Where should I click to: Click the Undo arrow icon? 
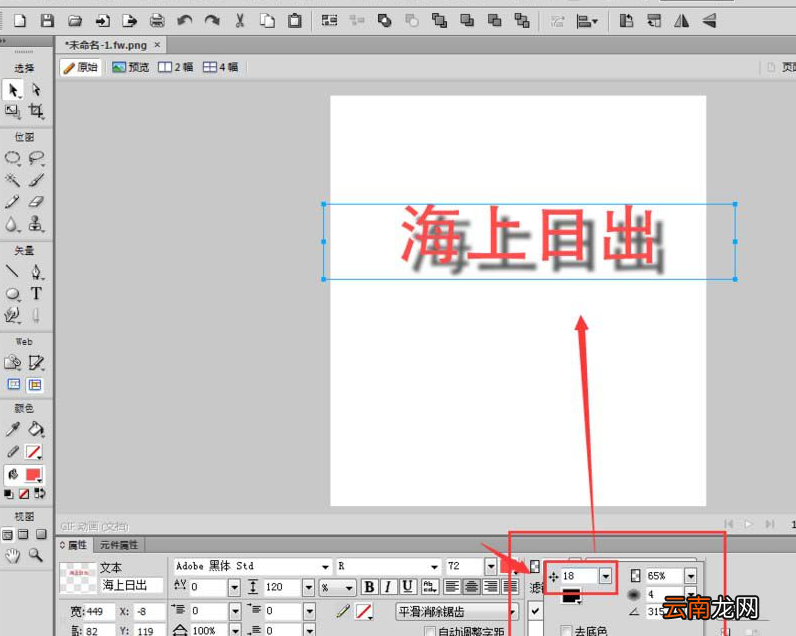click(184, 21)
